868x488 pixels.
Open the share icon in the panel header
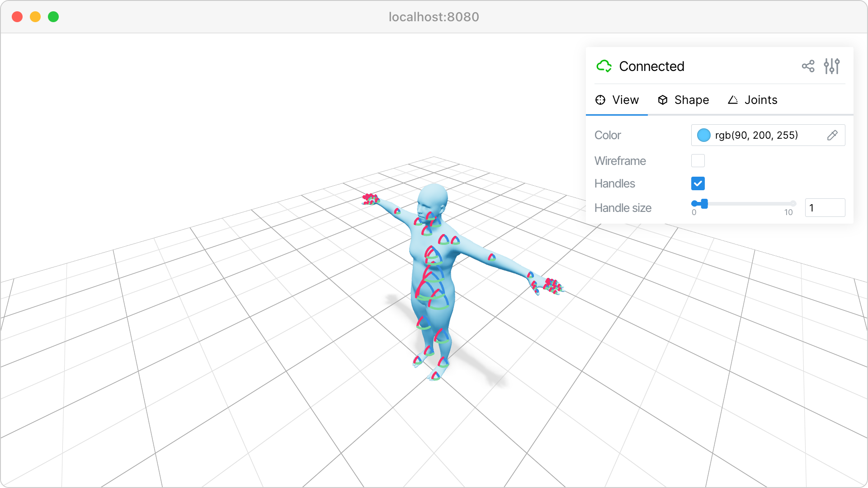(808, 66)
